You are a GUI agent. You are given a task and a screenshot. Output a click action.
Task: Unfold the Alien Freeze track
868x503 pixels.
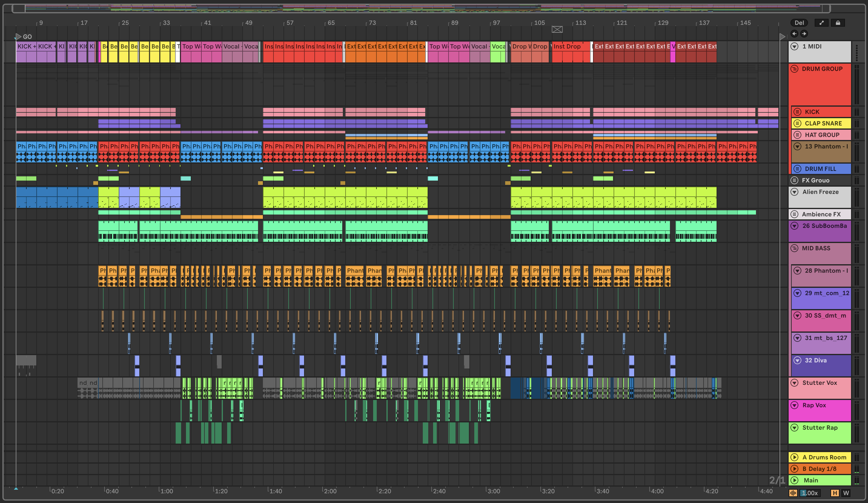(x=795, y=192)
